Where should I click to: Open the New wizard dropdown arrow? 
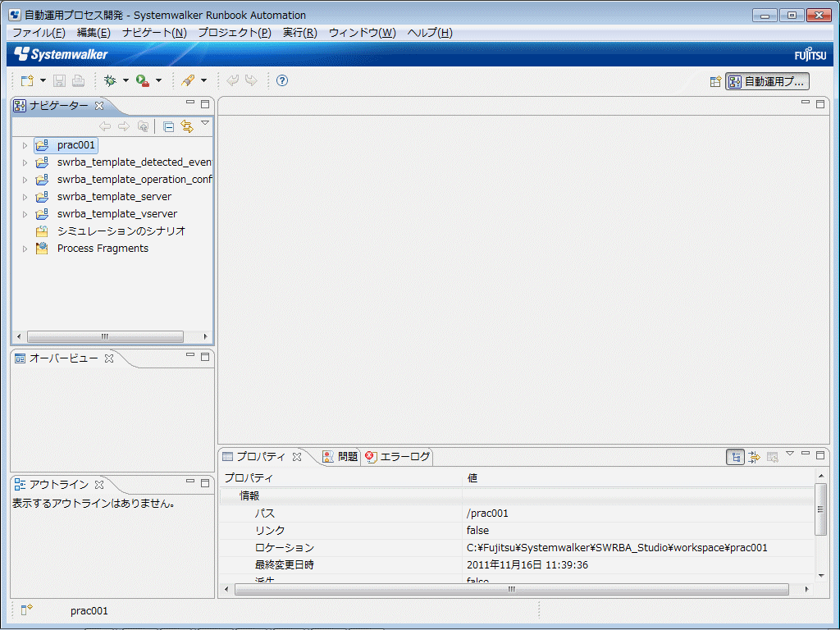43,81
